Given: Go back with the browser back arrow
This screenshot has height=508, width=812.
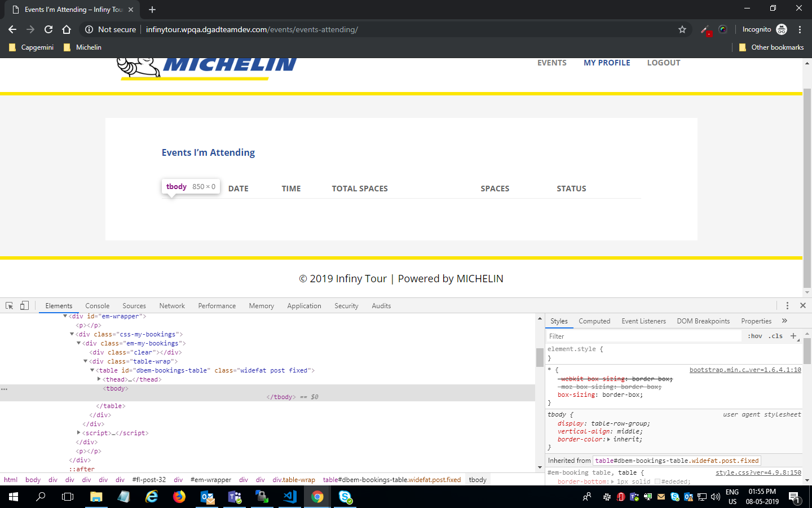Looking at the screenshot, I should tap(12, 29).
